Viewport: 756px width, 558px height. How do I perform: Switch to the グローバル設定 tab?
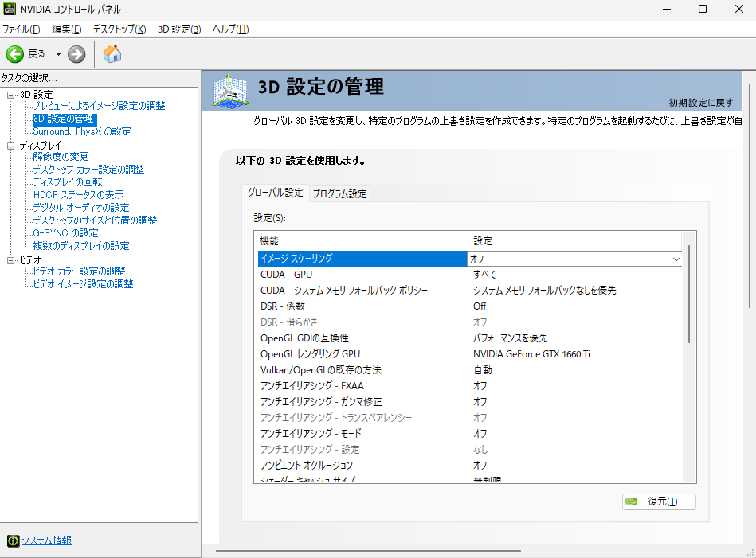pyautogui.click(x=276, y=193)
